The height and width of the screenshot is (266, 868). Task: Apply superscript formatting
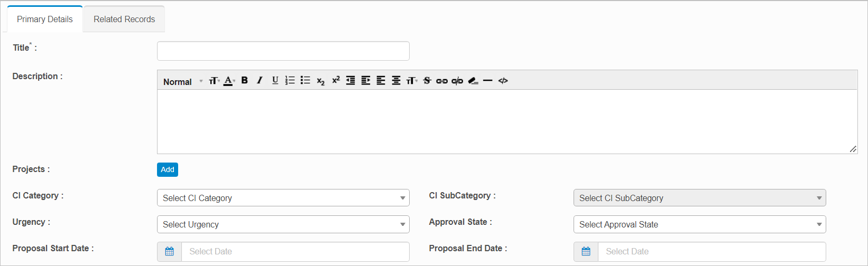click(x=336, y=81)
